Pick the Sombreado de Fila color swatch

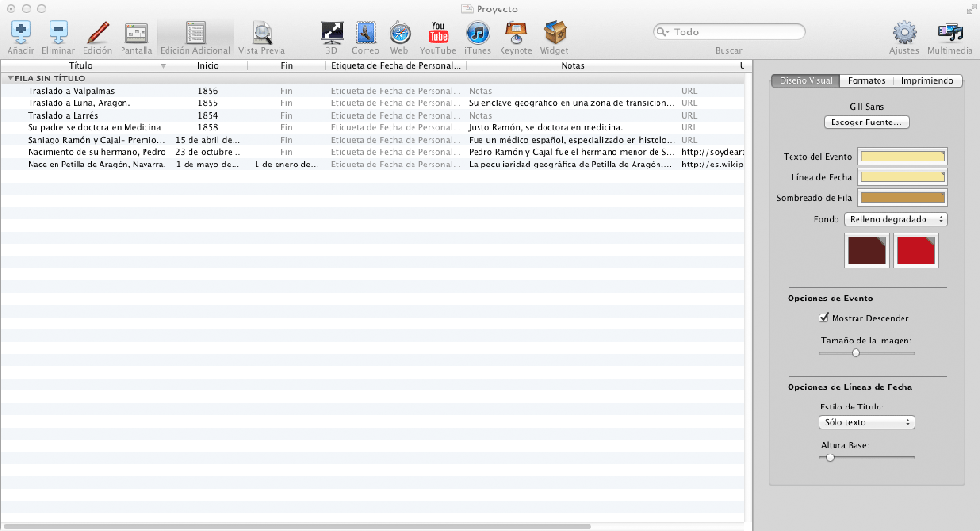pos(902,197)
